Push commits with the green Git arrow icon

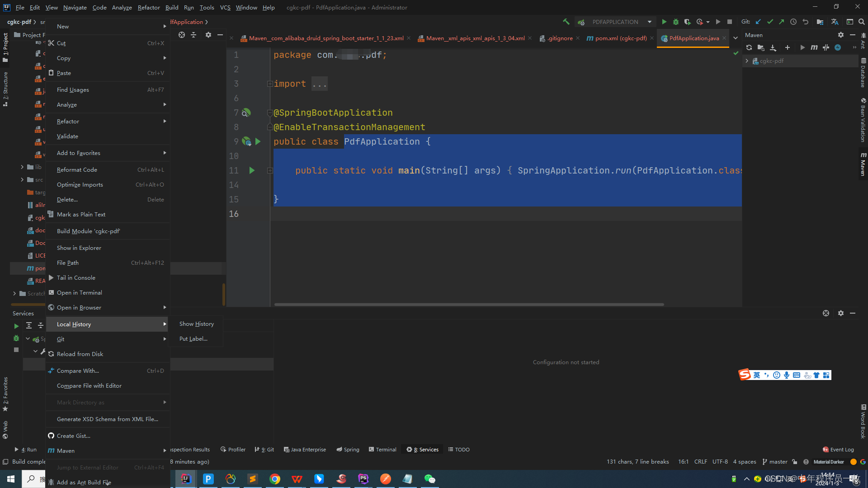point(781,21)
